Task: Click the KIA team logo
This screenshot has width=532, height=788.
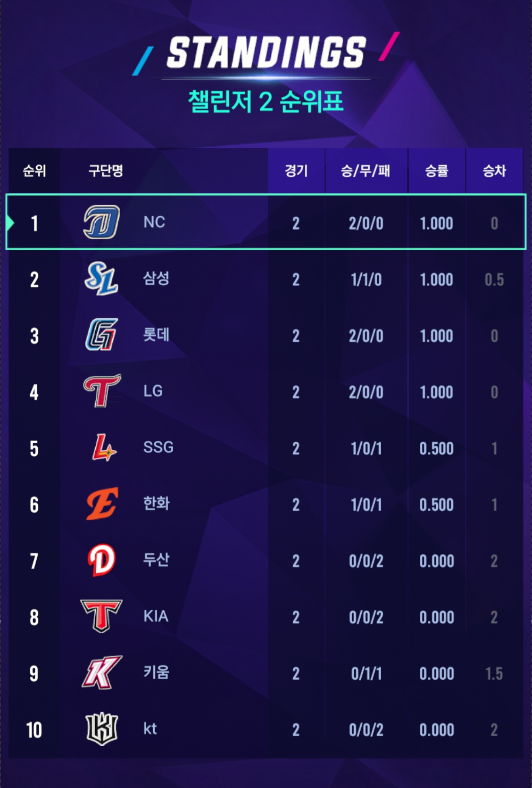Action: [x=101, y=616]
